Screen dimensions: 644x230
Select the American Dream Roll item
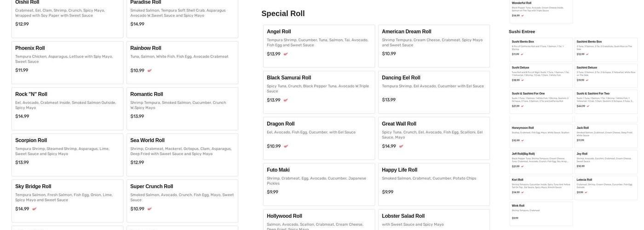434,43
